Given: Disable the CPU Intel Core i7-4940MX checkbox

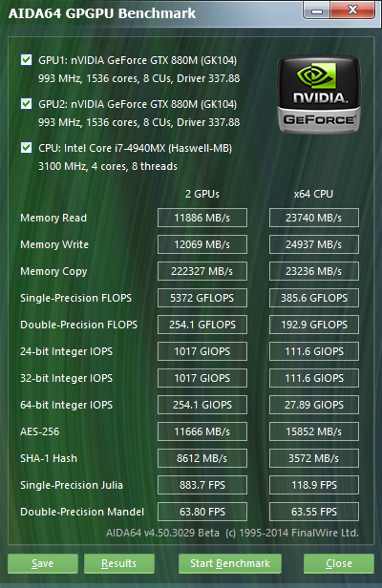Looking at the screenshot, I should point(27,148).
